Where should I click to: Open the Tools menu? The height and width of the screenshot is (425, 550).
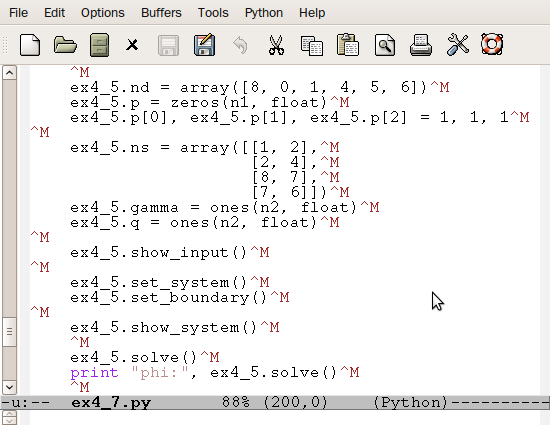(x=213, y=13)
